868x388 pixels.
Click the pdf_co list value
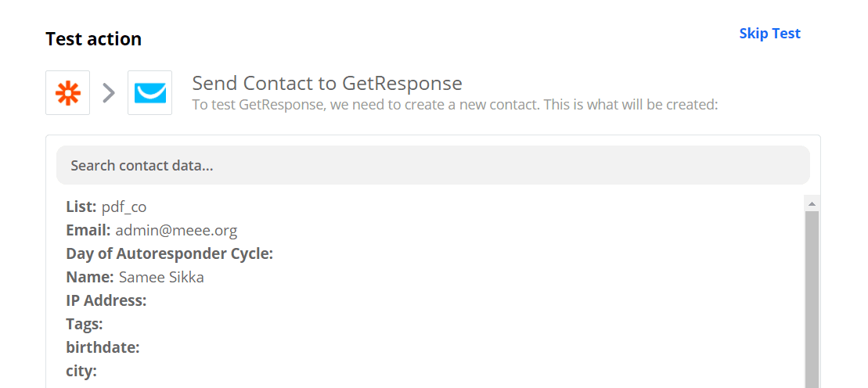pos(124,207)
